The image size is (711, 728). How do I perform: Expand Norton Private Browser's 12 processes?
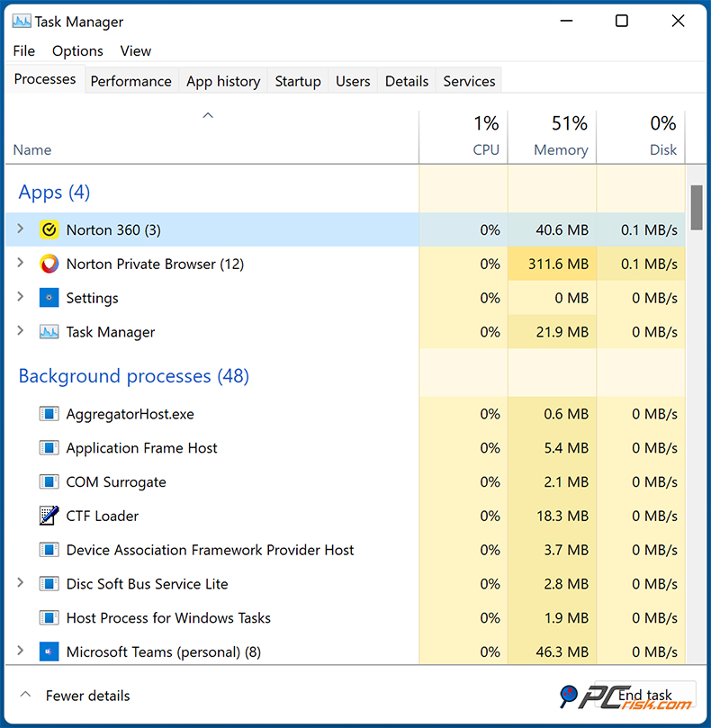pyautogui.click(x=20, y=264)
